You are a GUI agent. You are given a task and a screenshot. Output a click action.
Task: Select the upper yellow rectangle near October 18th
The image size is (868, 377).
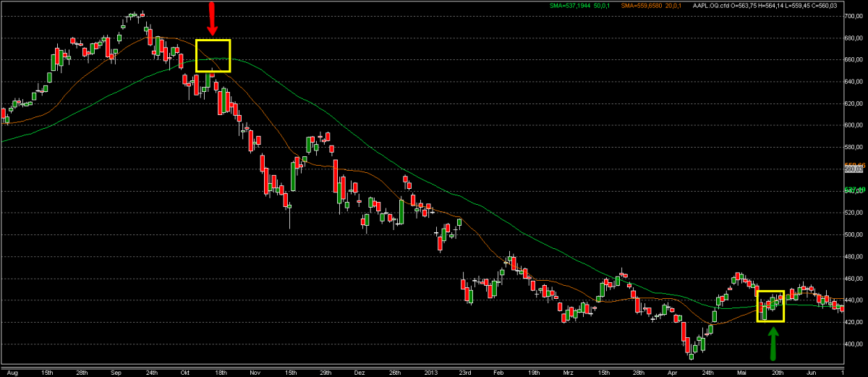(213, 56)
